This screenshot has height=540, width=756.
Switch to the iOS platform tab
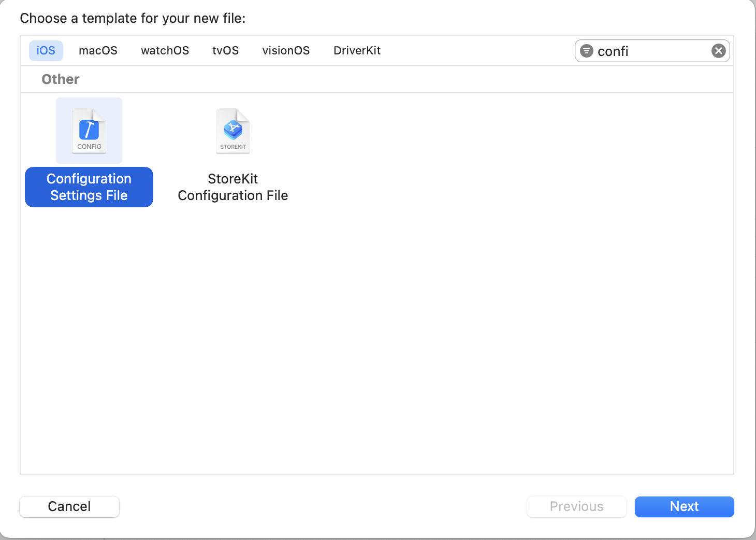[x=46, y=51]
